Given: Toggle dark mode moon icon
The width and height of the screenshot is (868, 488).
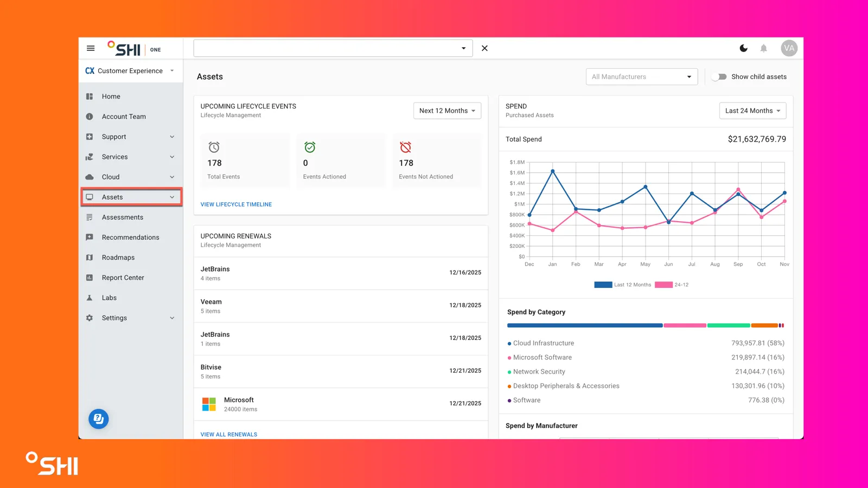Looking at the screenshot, I should pos(744,48).
